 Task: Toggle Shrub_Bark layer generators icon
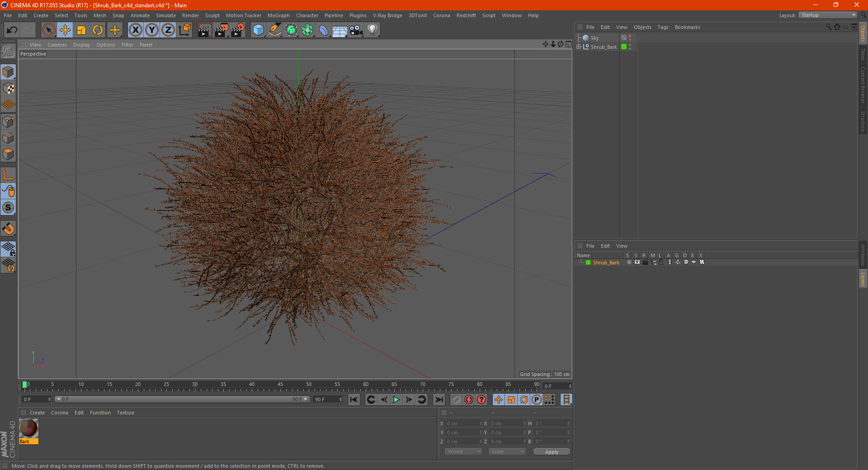(x=677, y=262)
